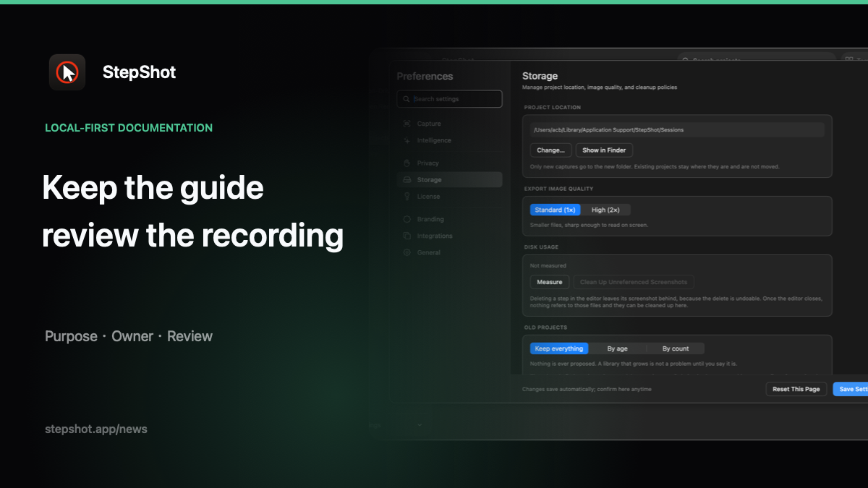Click the project location path field

click(x=677, y=130)
